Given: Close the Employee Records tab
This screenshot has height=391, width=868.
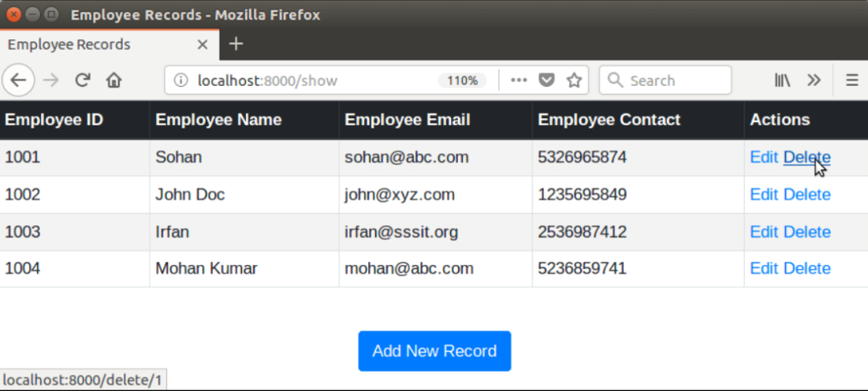Looking at the screenshot, I should point(203,45).
